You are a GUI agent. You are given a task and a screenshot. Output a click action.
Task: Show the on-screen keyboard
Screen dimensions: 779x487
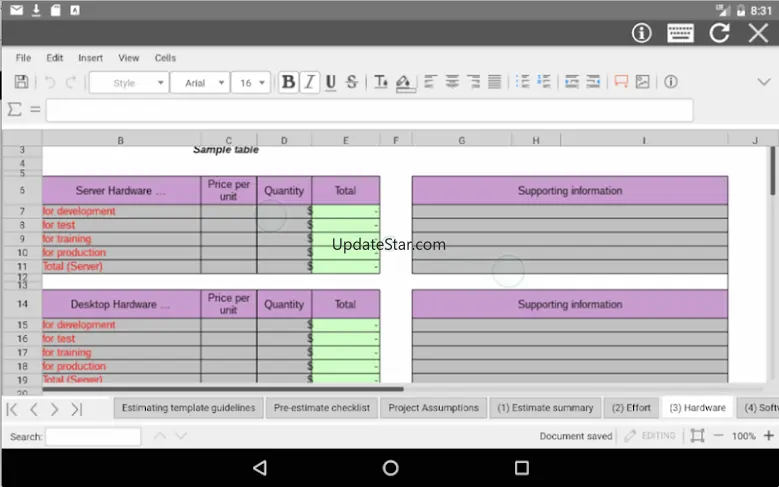(x=681, y=33)
